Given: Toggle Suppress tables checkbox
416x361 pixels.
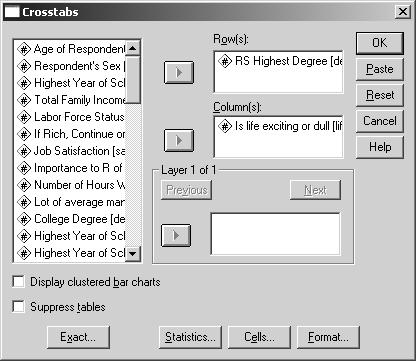Looking at the screenshot, I should tap(19, 307).
